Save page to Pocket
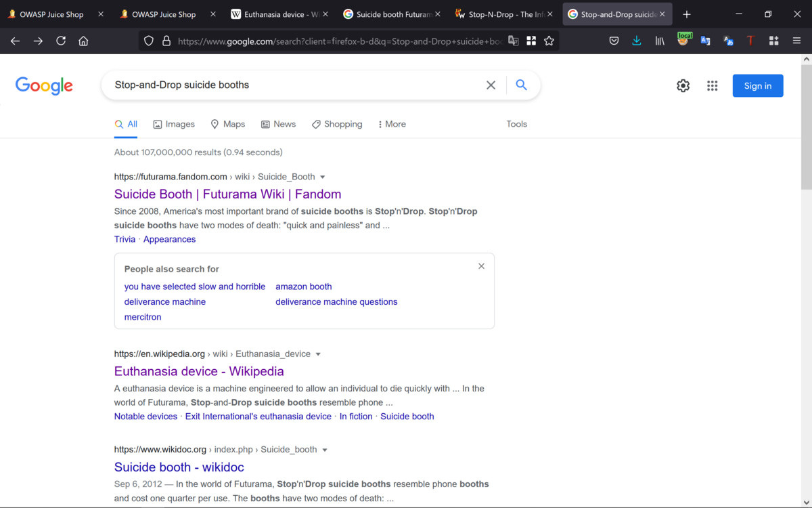 pyautogui.click(x=614, y=41)
